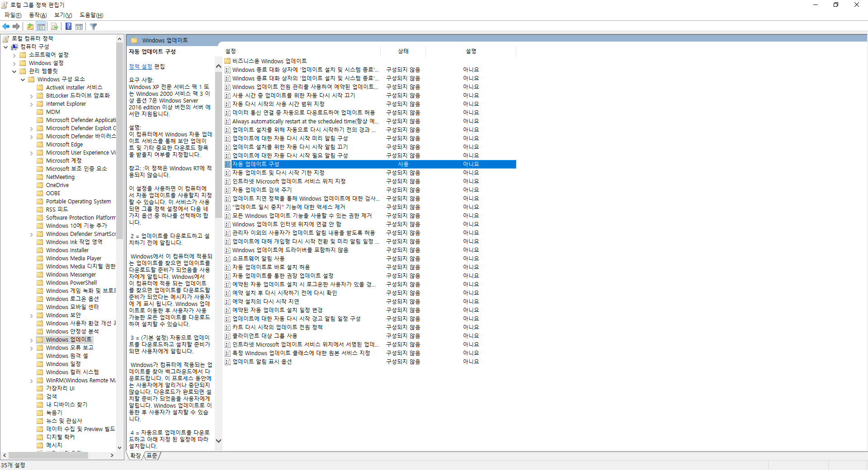The image size is (868, 470).
Task: Click the Back arrow toolbar icon
Action: pyautogui.click(x=6, y=27)
